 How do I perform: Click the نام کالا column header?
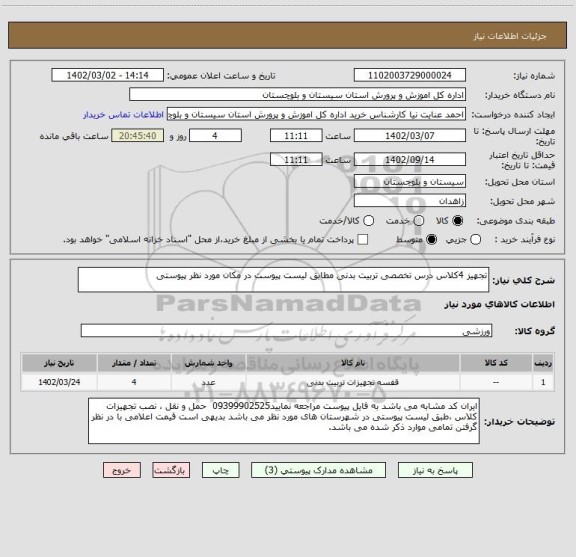coord(353,363)
